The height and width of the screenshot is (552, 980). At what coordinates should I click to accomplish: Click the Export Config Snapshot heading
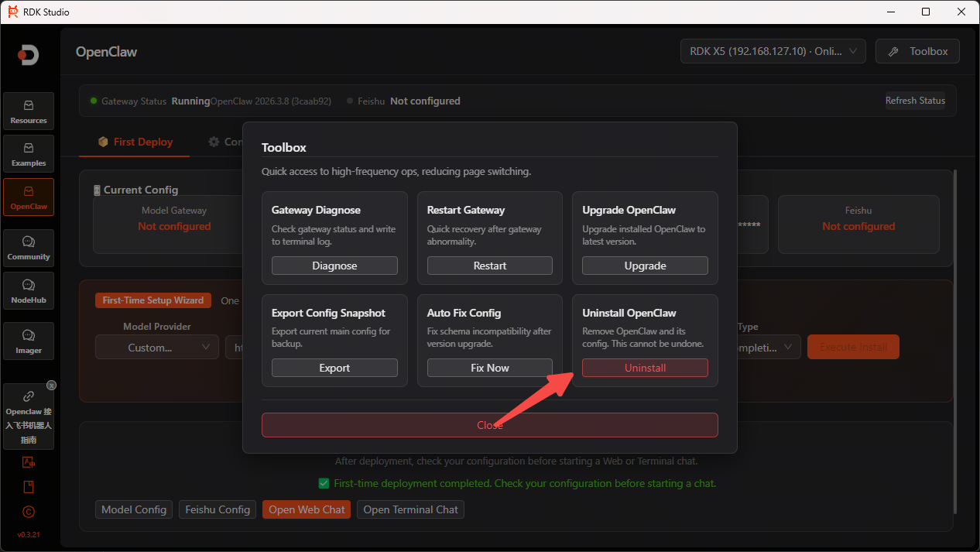point(328,313)
